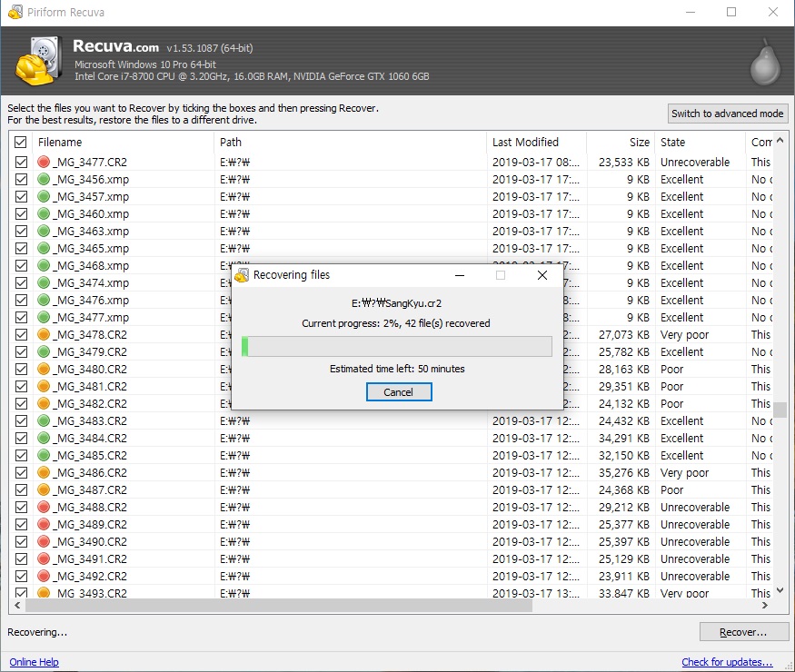Click the vertical scrollbar down arrow

pyautogui.click(x=780, y=590)
